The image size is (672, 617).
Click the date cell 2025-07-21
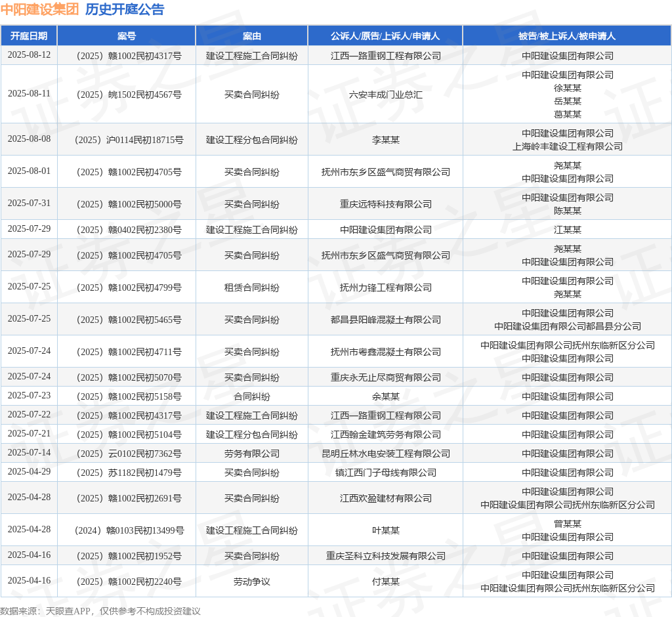tap(29, 433)
